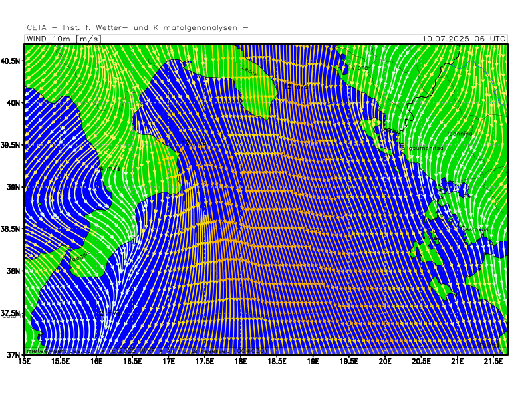Click the Reggio city label
This screenshot has height=399, width=532.
81,256
